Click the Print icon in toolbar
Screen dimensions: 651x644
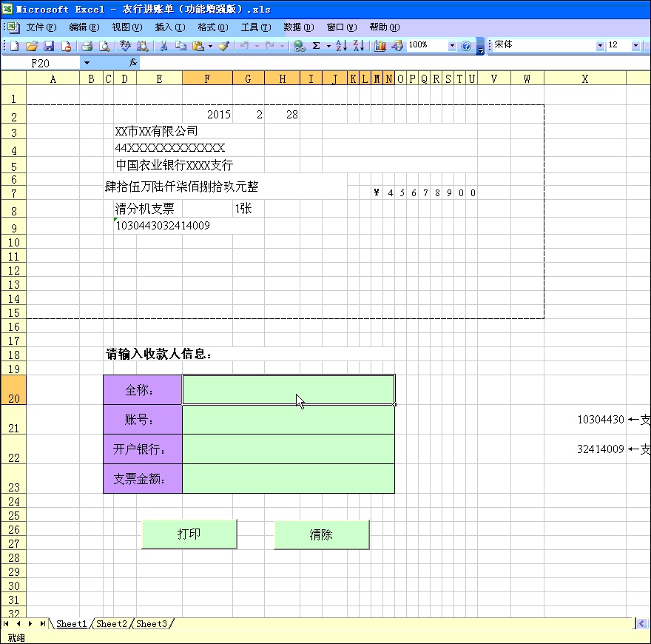[x=87, y=46]
